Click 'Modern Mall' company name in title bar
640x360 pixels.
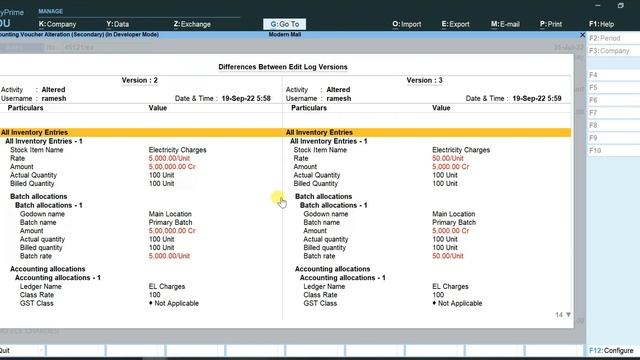[x=284, y=35]
